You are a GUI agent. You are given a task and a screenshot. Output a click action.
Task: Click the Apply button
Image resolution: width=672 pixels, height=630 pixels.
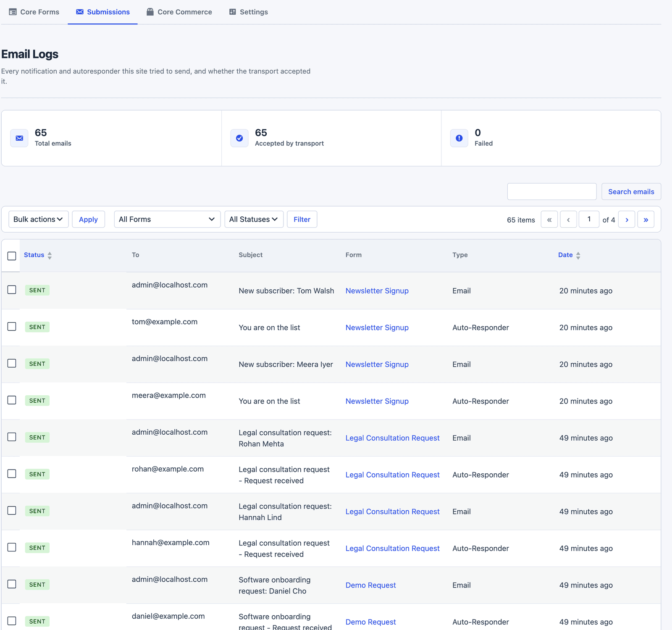pyautogui.click(x=88, y=219)
